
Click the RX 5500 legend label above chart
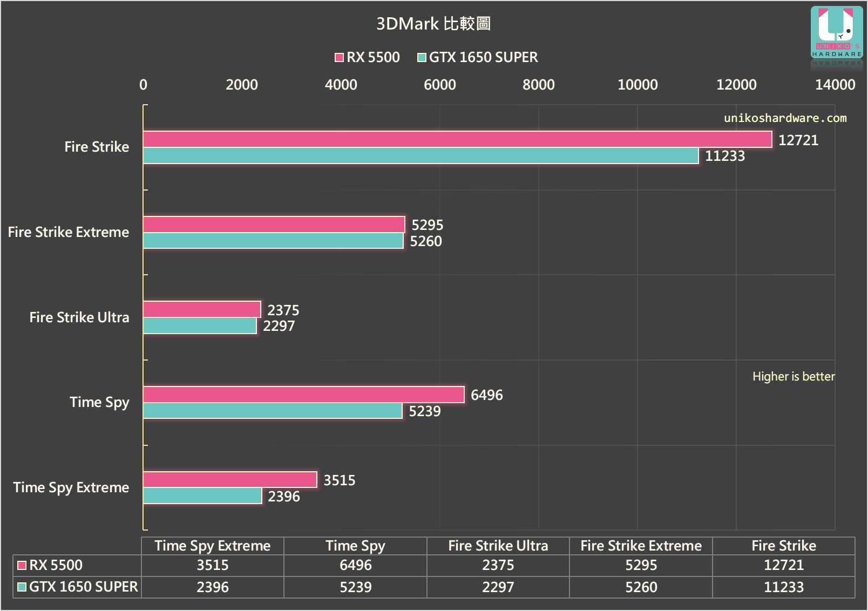pyautogui.click(x=374, y=57)
